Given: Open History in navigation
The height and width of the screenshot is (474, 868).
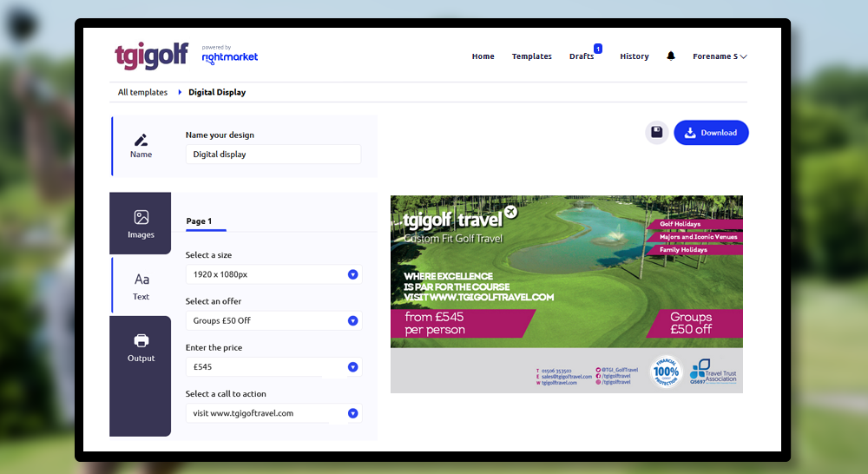Looking at the screenshot, I should point(634,56).
